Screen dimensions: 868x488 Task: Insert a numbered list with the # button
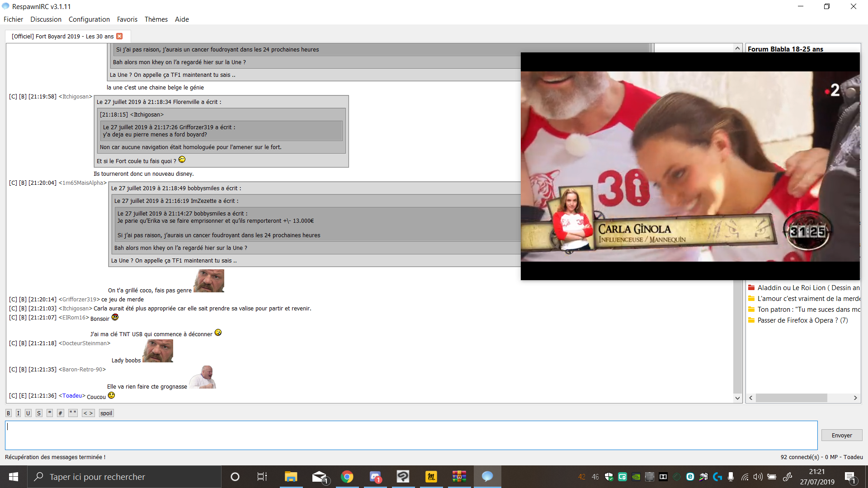coord(61,413)
